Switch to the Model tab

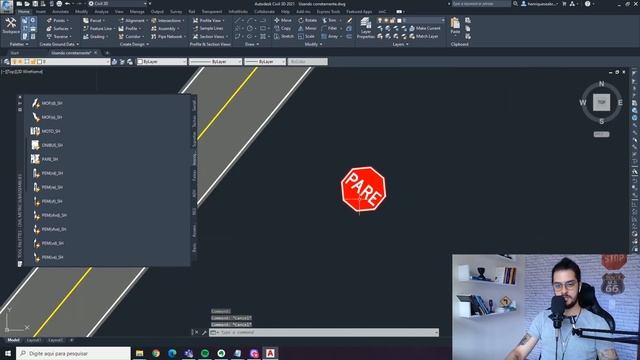tap(13, 340)
